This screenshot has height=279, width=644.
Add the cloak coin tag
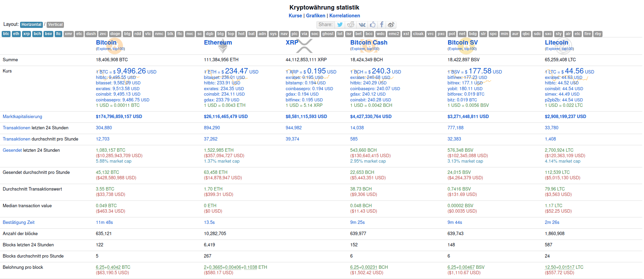point(418,34)
